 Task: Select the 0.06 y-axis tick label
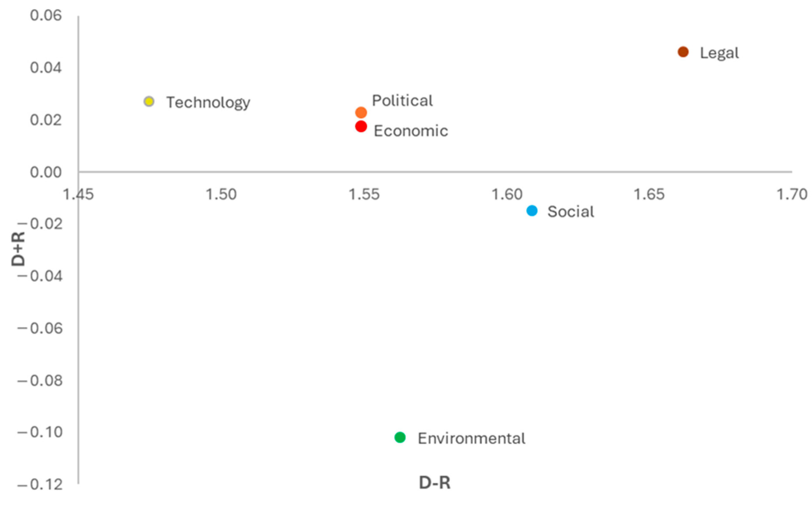point(46,15)
